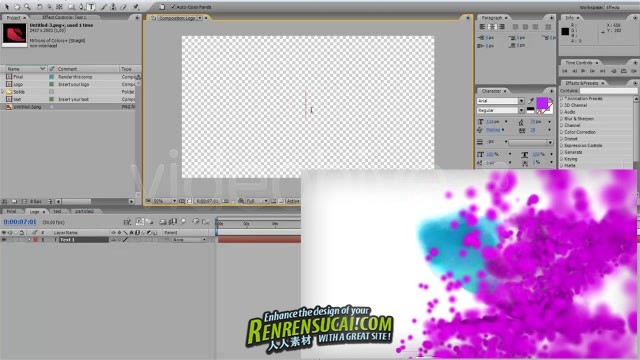Select the Zoom magnifier tool
Viewport: 640px width, 360px height.
pos(27,7)
